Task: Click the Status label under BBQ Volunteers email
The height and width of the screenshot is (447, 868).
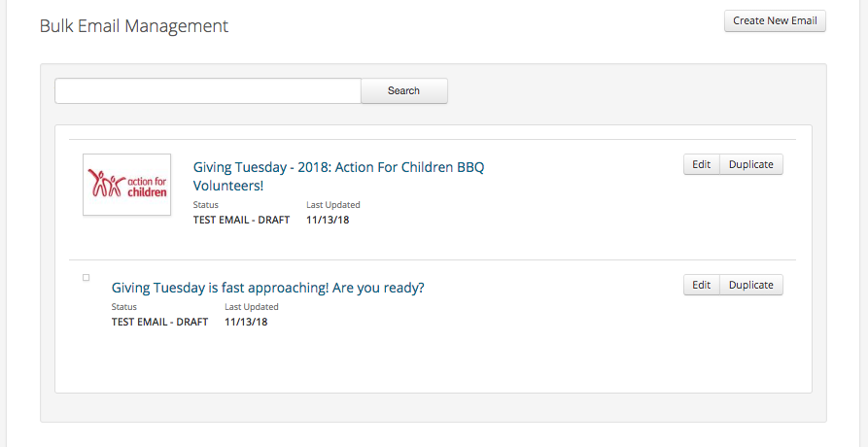Action: pyautogui.click(x=205, y=205)
